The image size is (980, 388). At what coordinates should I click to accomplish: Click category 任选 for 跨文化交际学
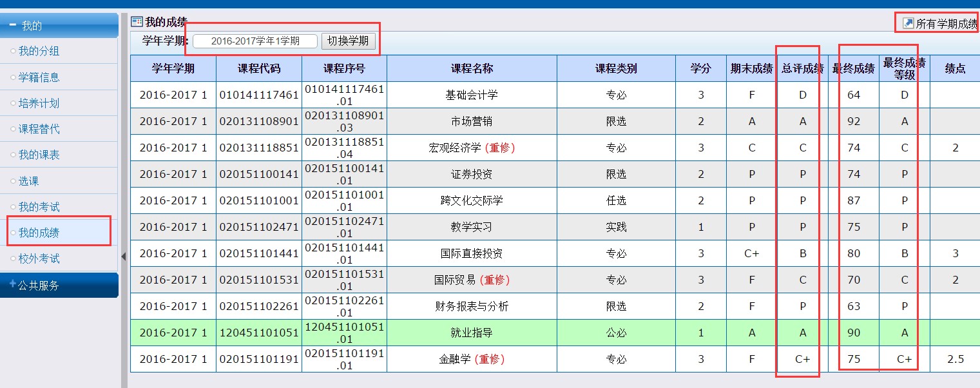(616, 201)
